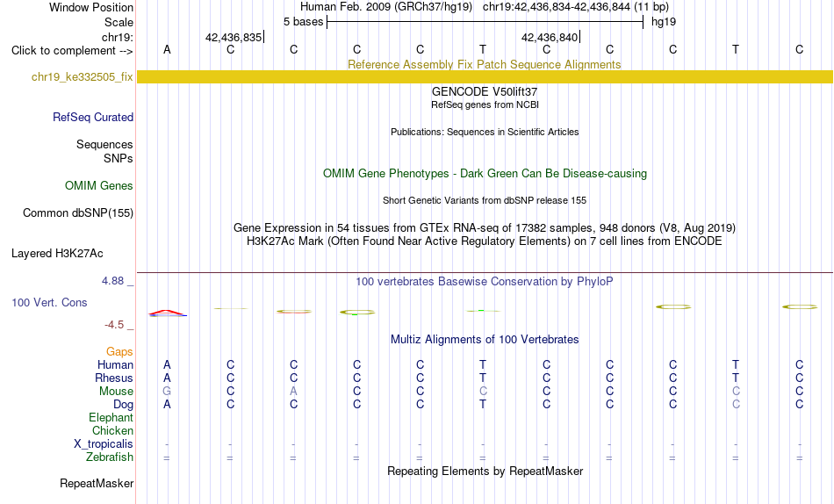834x504 pixels.
Task: Open the 100 Vert. Cons label
Action: [49, 302]
